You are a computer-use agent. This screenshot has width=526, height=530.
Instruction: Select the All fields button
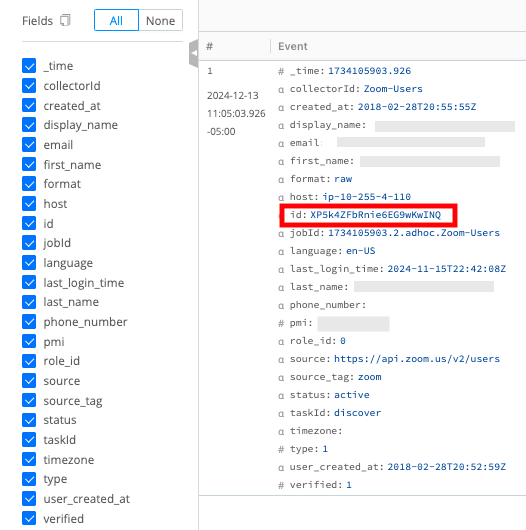click(116, 20)
